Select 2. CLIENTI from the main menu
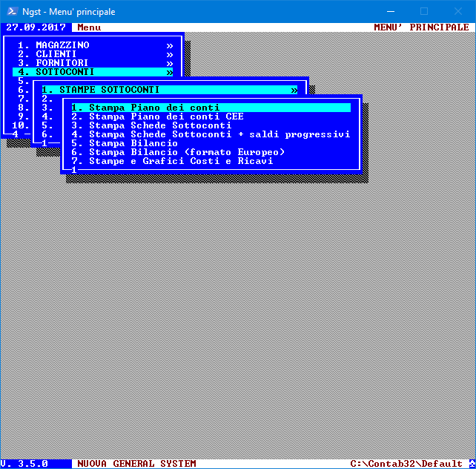 click(x=56, y=54)
